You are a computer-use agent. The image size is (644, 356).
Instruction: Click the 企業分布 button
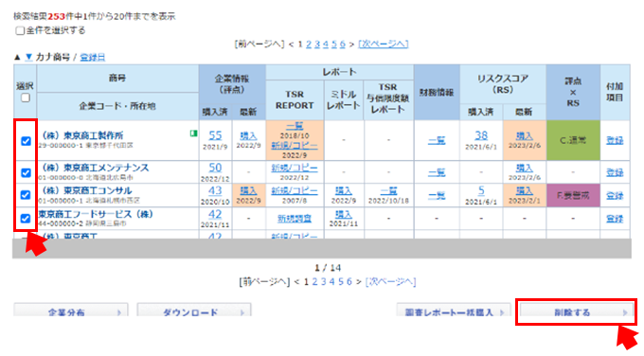[x=71, y=311]
